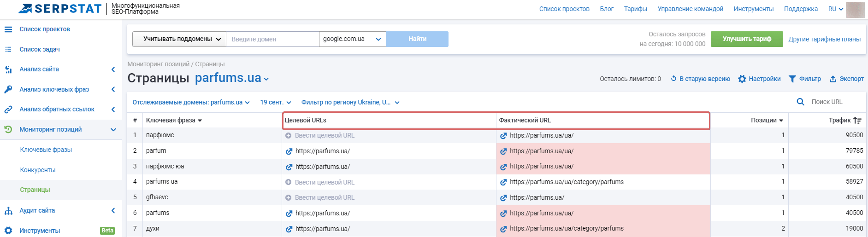Open target URL link icon for parfum row
The image size is (868, 237).
point(289,151)
